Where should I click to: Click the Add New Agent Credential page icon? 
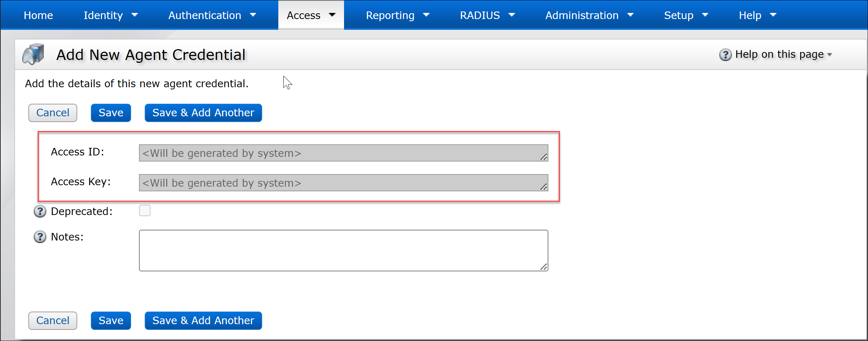[33, 54]
